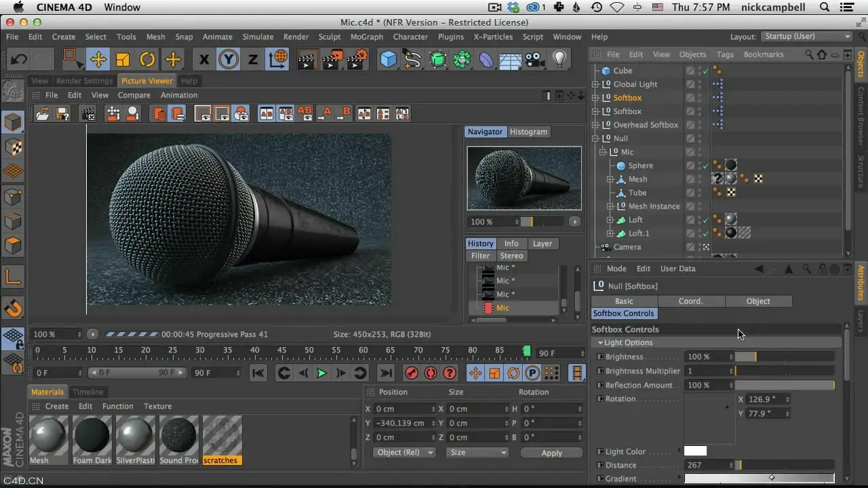Open the camera object toolbar icon
This screenshot has height=488, width=868.
[x=534, y=60]
